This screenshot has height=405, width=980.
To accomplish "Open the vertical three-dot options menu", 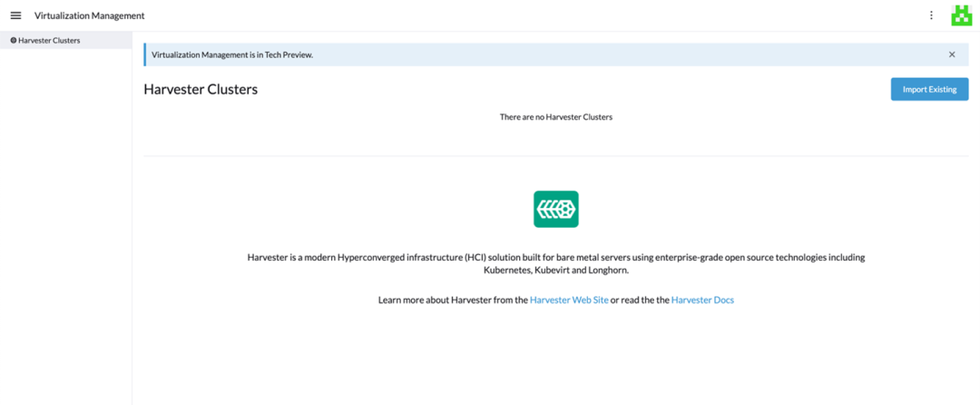I will pos(931,15).
